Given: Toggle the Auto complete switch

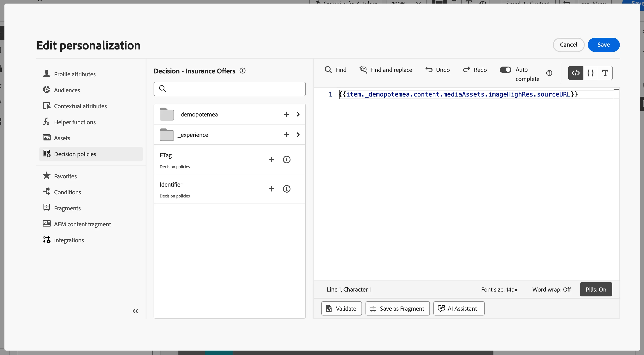Looking at the screenshot, I should pos(505,69).
